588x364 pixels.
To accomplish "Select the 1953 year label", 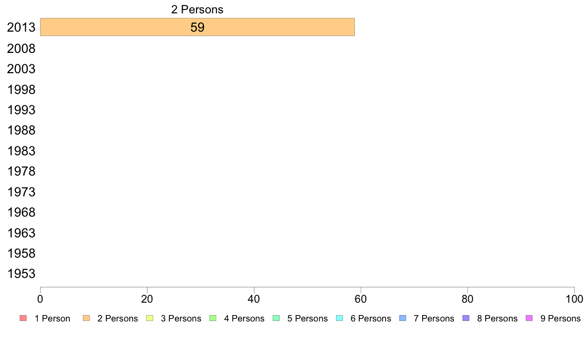I will 21,273.
